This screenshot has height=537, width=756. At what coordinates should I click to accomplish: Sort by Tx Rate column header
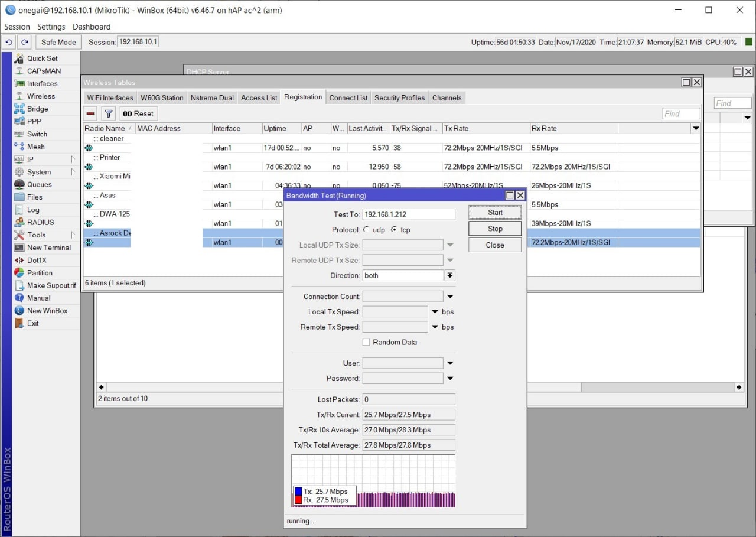click(485, 128)
